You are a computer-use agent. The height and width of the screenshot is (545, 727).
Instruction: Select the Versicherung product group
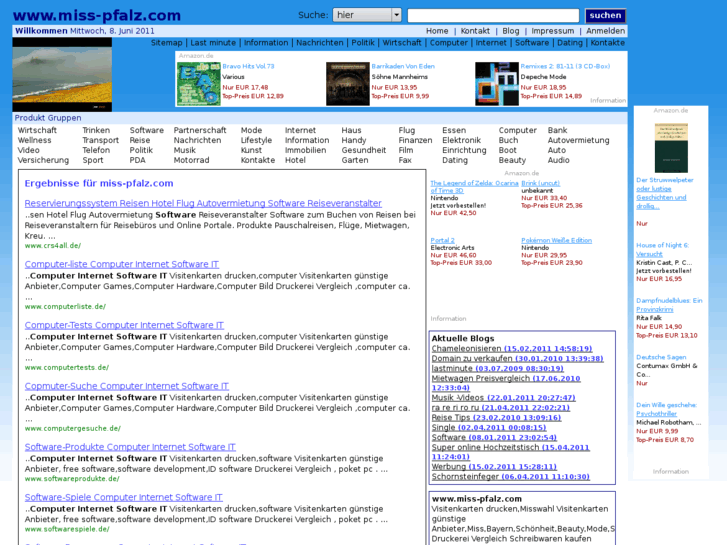click(43, 160)
